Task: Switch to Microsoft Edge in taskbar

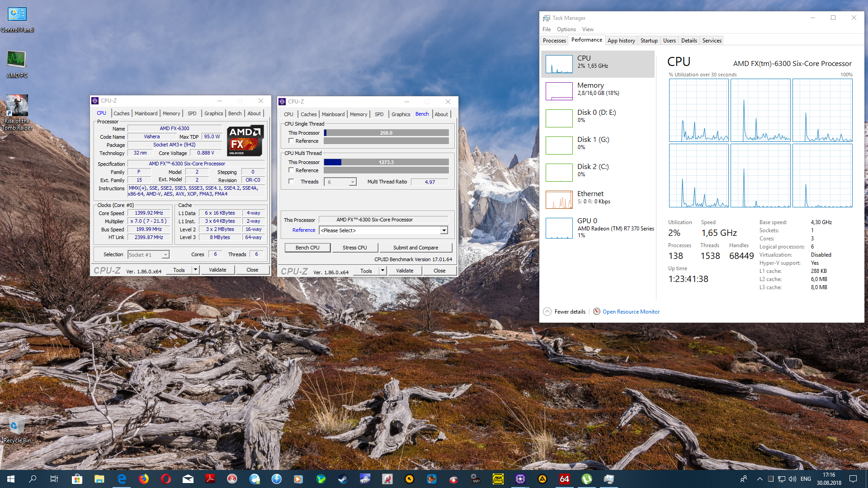Action: tap(122, 479)
